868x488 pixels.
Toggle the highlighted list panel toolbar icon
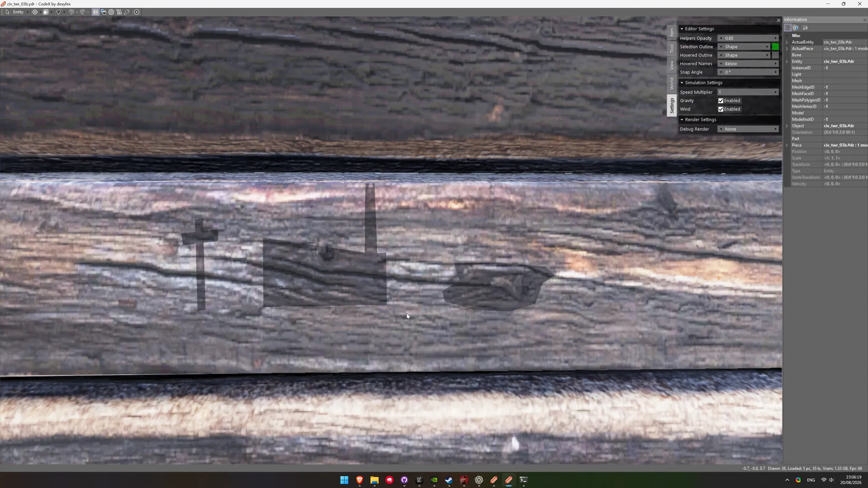[95, 12]
